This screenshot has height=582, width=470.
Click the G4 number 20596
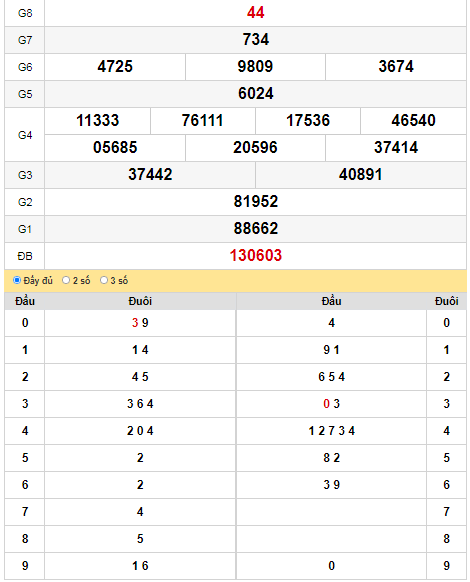pos(255,148)
